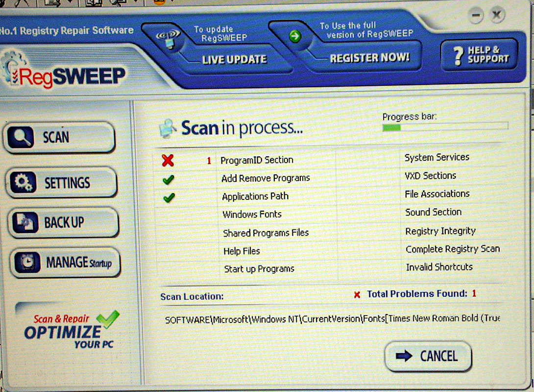Click To update RegSWEEP text

click(x=220, y=33)
